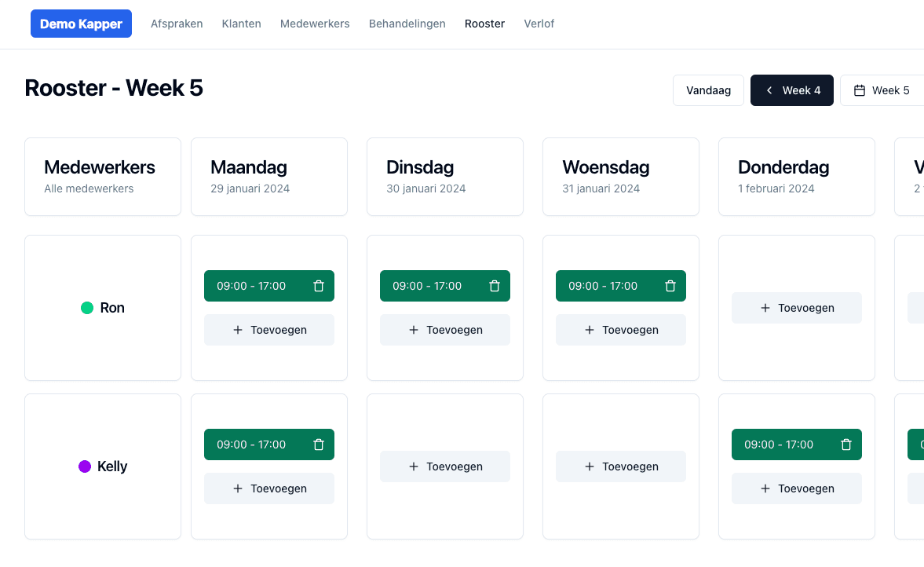
Task: Click plus icon in Kelly's Dinsdag cell
Action: click(x=414, y=466)
